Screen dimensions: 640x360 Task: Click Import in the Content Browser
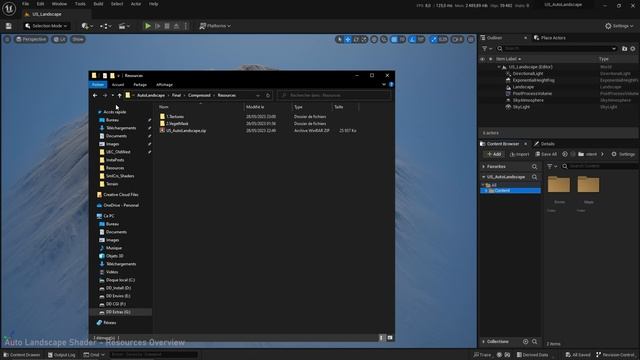click(x=520, y=154)
